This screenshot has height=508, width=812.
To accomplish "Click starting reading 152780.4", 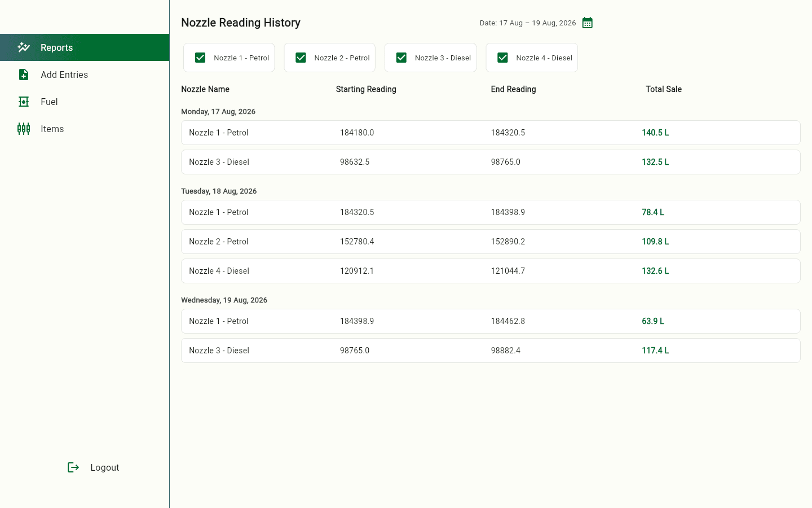I will (x=357, y=242).
